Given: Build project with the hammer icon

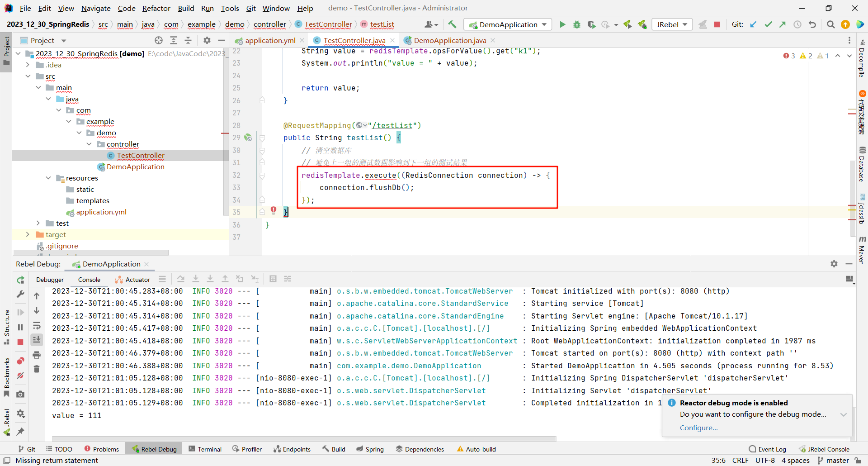Looking at the screenshot, I should click(452, 24).
